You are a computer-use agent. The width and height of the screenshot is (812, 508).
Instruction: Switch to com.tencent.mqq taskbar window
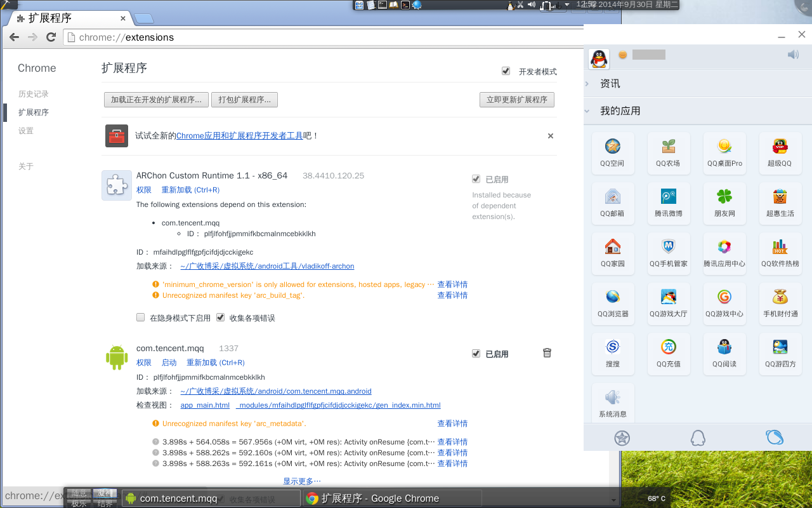point(211,498)
